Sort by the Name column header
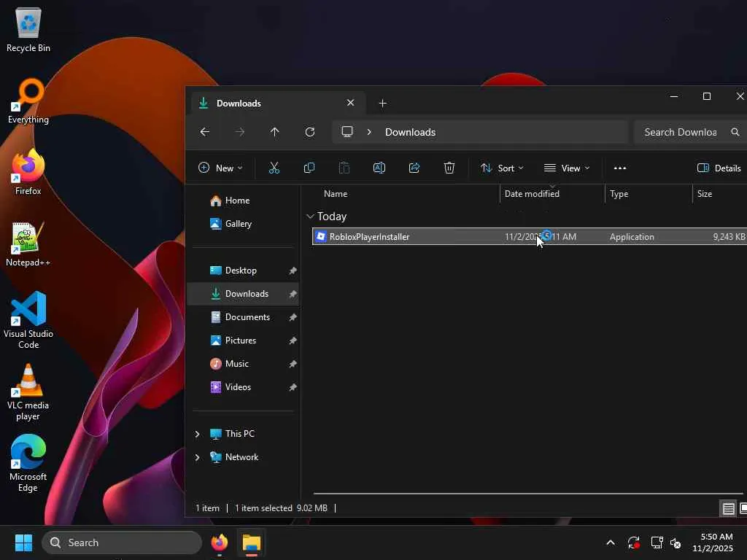747x560 pixels. pos(336,194)
